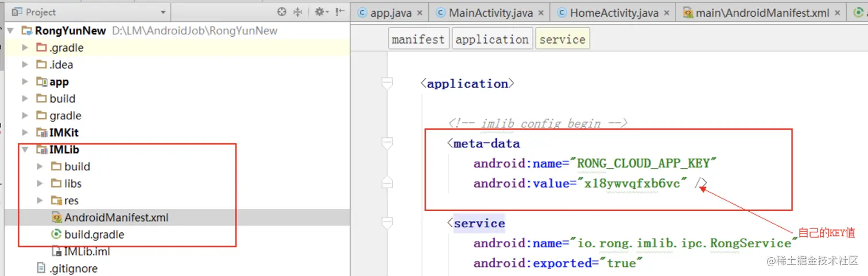
Task: Click the MainActivity.java tab class icon
Action: coord(441,13)
